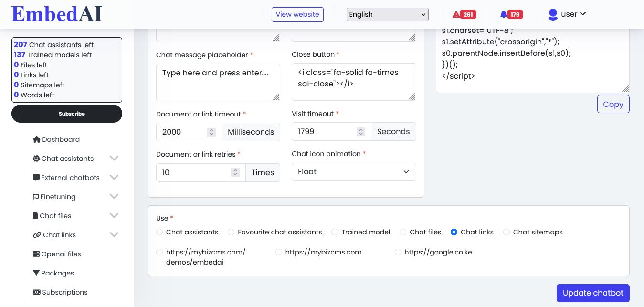The width and height of the screenshot is (644, 307).
Task: Choose the mybizcms.com/demos/embedai link radio
Action: [x=159, y=252]
